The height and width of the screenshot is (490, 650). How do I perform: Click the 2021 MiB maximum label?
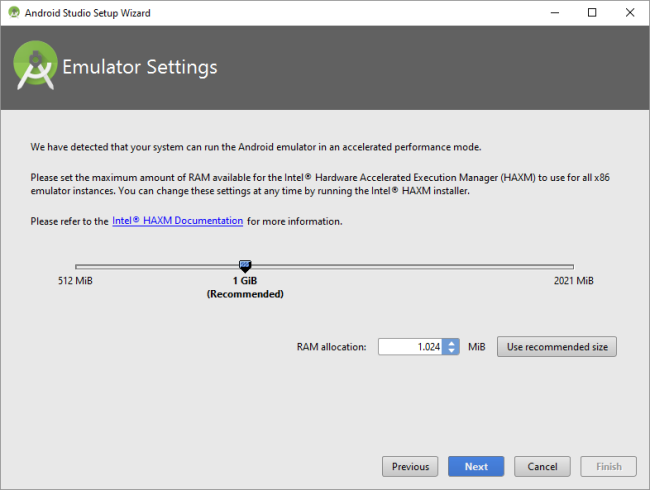(573, 281)
